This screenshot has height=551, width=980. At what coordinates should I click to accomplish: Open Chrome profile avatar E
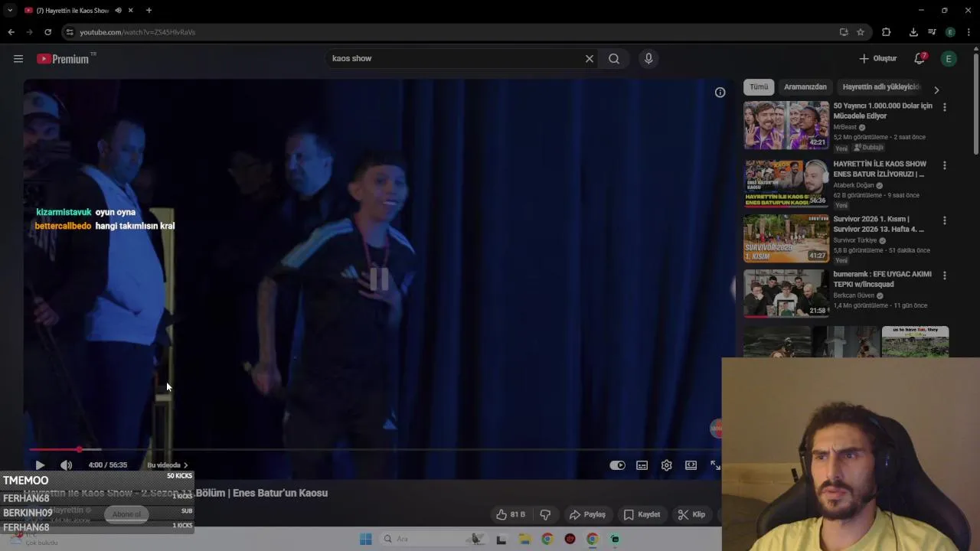[950, 32]
